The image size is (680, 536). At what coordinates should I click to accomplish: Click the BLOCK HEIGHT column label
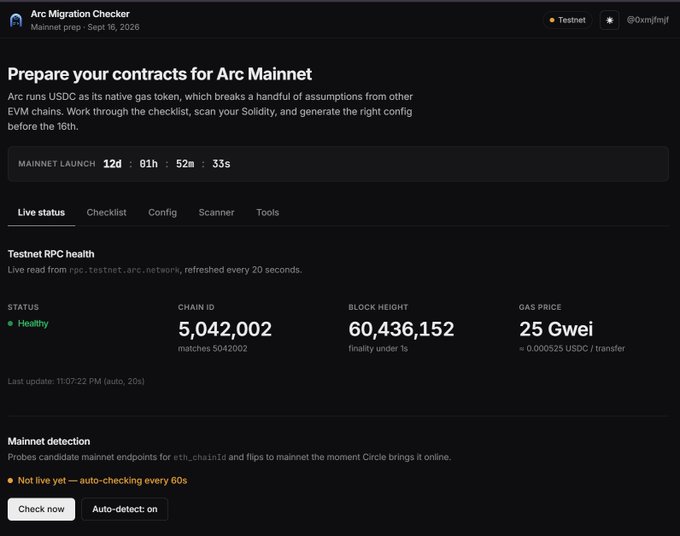tap(378, 307)
